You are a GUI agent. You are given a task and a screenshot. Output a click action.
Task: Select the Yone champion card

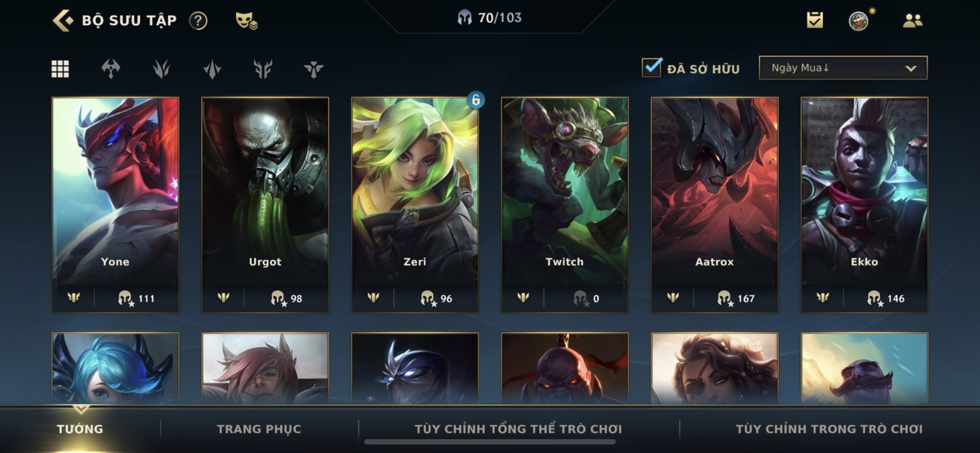pos(115,205)
